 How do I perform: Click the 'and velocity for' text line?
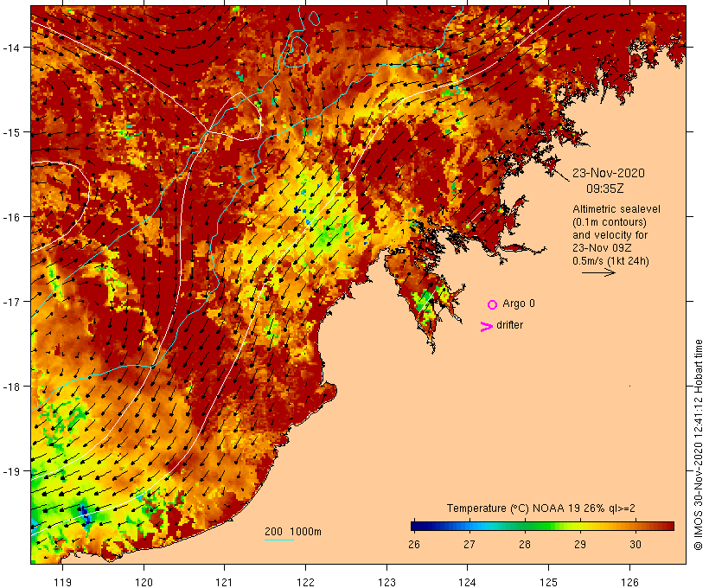(x=610, y=234)
